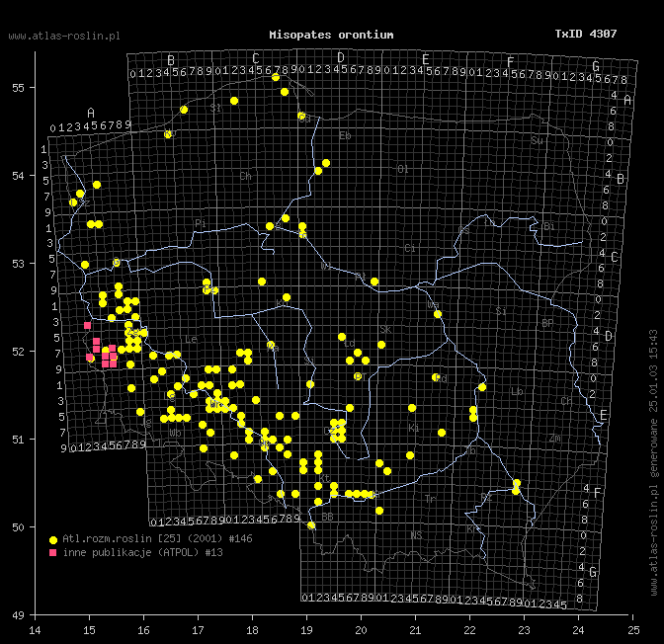Click longitude axis label 17

click(198, 630)
